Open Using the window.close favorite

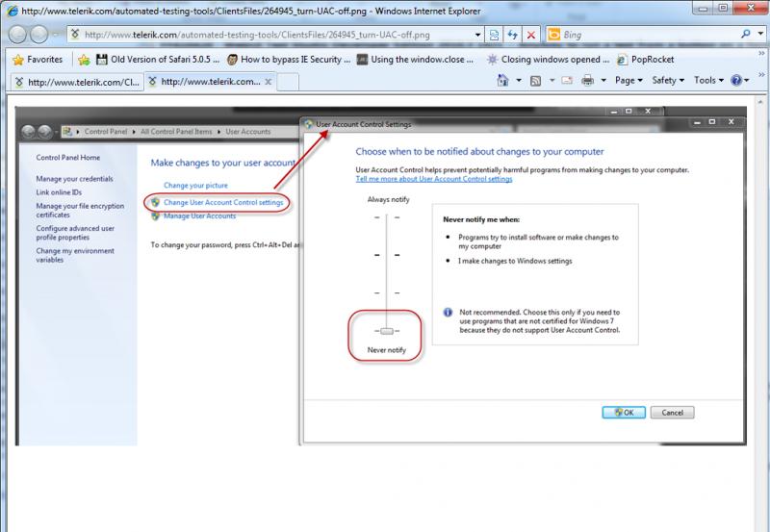416,60
